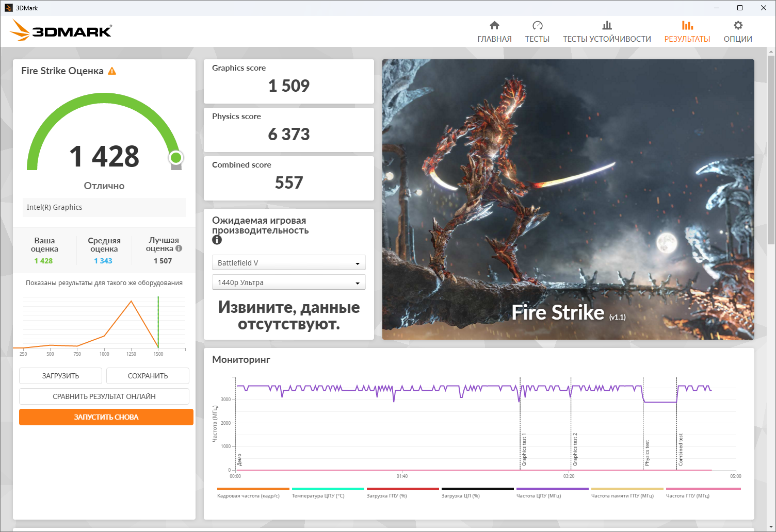776x532 pixels.
Task: Open the Options gear icon
Action: click(738, 26)
